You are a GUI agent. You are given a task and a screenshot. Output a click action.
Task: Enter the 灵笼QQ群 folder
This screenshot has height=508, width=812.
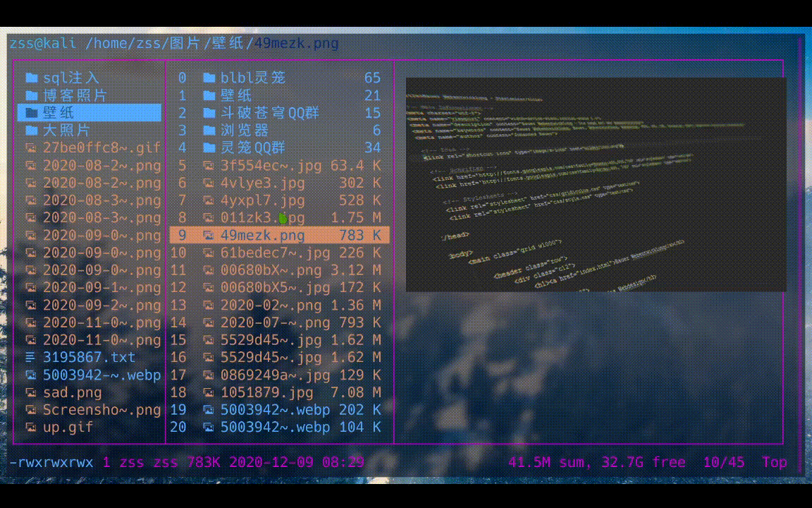point(252,147)
